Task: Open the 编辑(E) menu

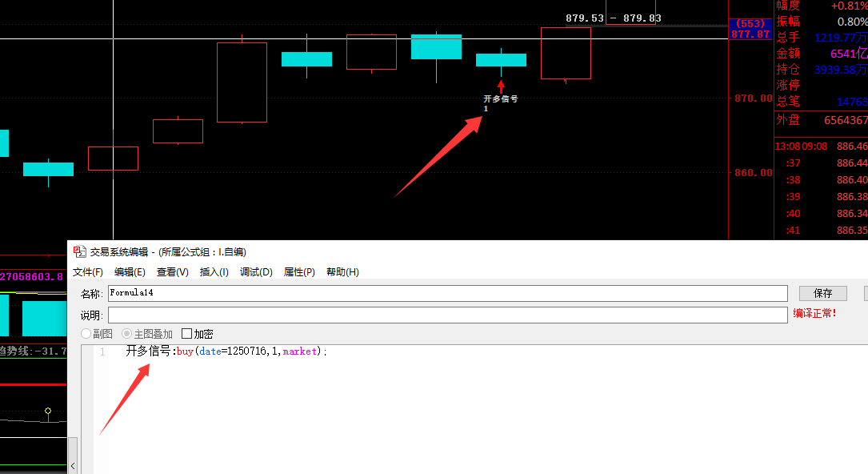Action: [x=130, y=272]
